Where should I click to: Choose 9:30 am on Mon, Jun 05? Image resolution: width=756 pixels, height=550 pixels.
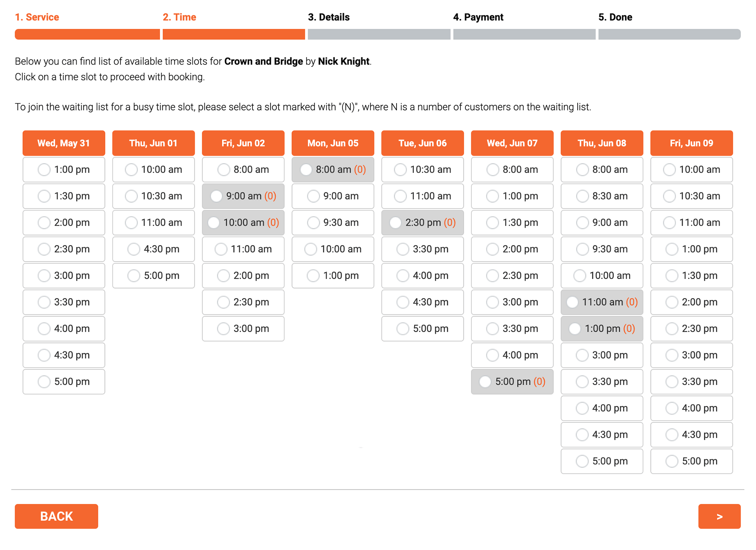pyautogui.click(x=333, y=222)
